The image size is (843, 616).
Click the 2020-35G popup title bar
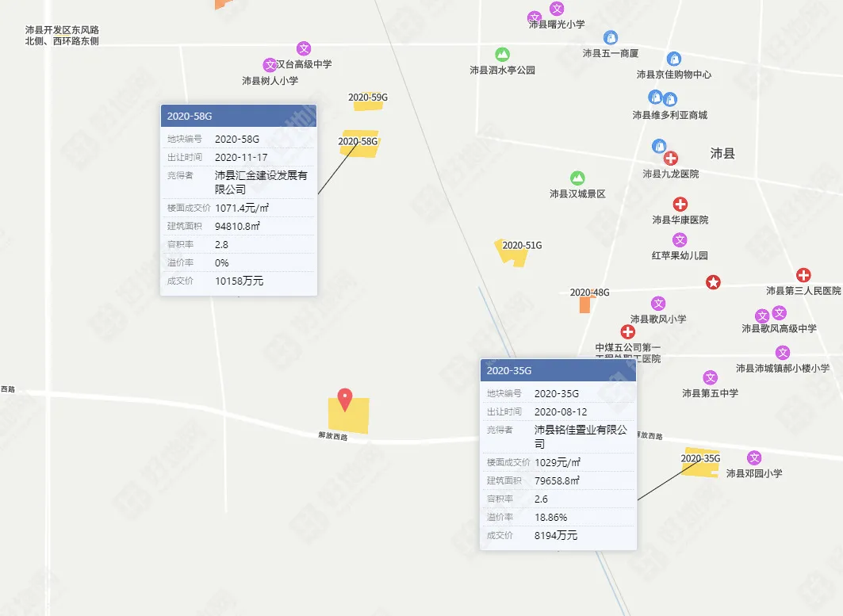(x=558, y=369)
